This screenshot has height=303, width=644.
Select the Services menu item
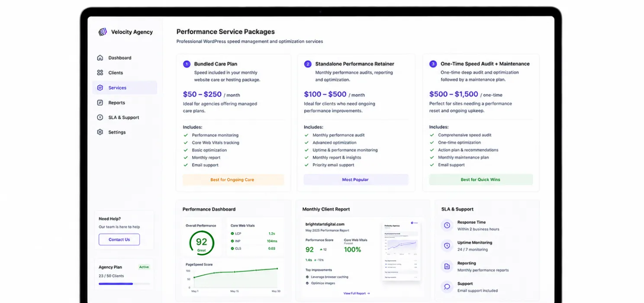[x=125, y=87]
